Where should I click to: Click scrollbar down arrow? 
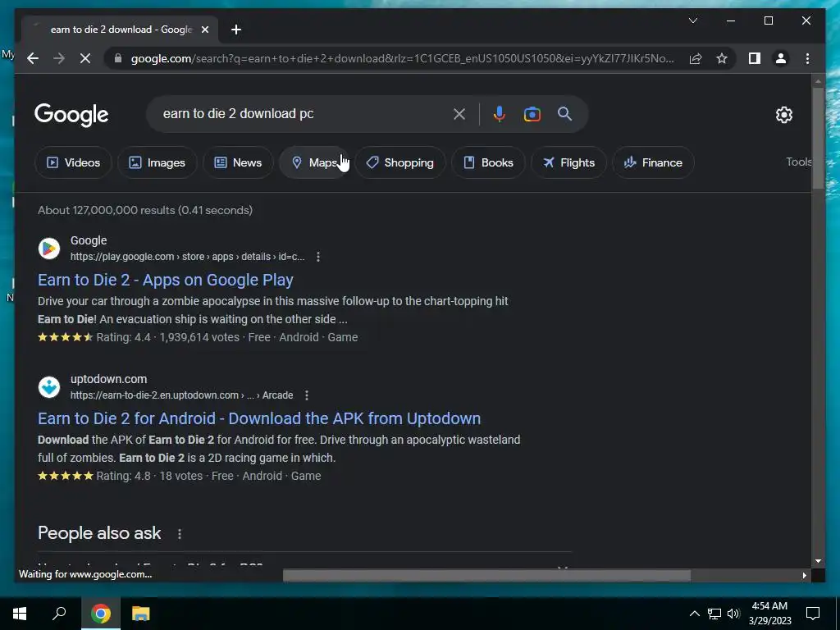pyautogui.click(x=818, y=561)
